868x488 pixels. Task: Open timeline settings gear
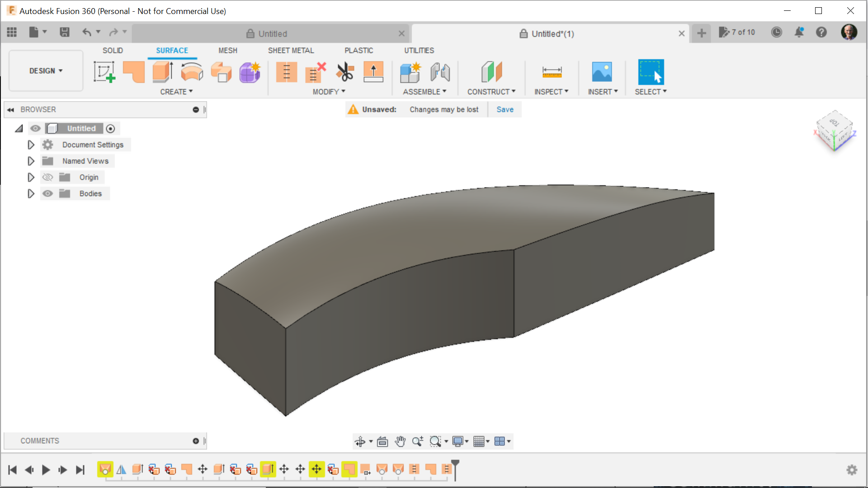click(852, 470)
